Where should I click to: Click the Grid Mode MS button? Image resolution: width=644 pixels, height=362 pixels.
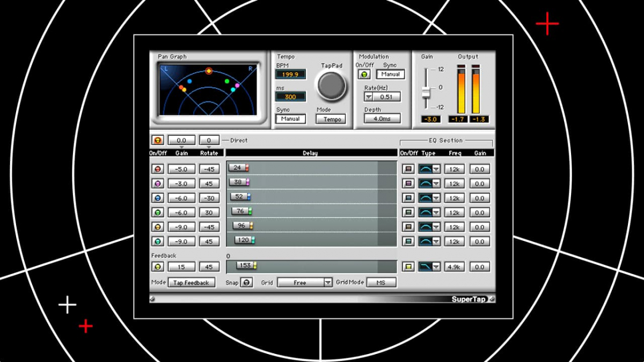pyautogui.click(x=381, y=283)
